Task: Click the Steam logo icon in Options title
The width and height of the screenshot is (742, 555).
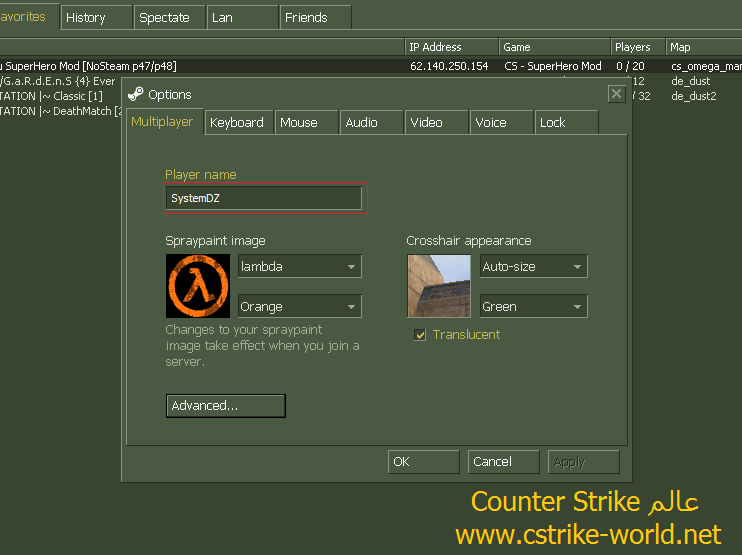Action: click(136, 94)
